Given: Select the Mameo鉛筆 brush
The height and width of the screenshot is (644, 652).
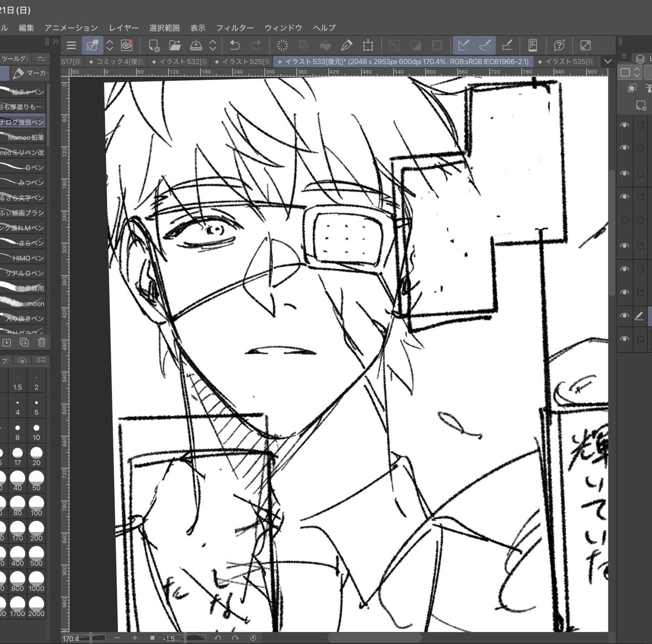Looking at the screenshot, I should 23,137.
